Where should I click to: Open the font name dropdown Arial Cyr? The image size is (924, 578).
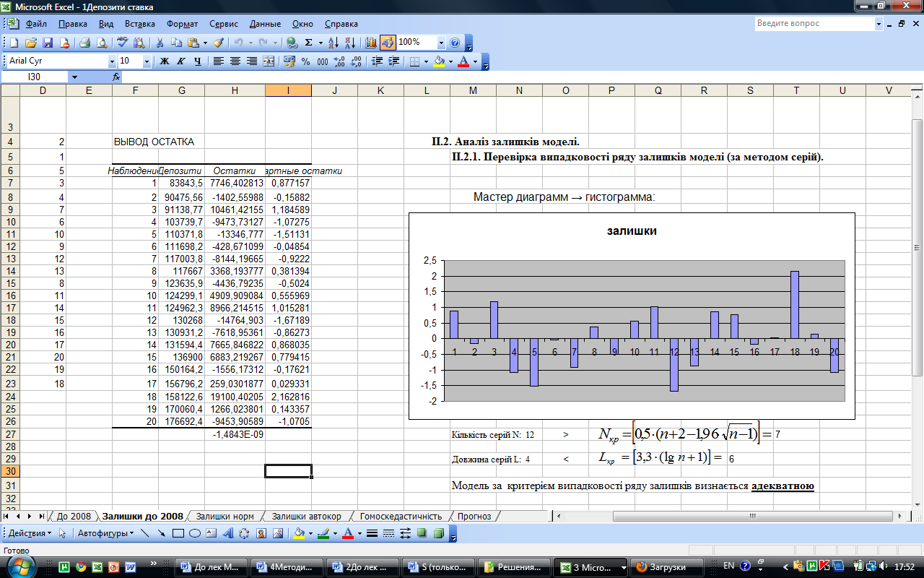tap(112, 61)
